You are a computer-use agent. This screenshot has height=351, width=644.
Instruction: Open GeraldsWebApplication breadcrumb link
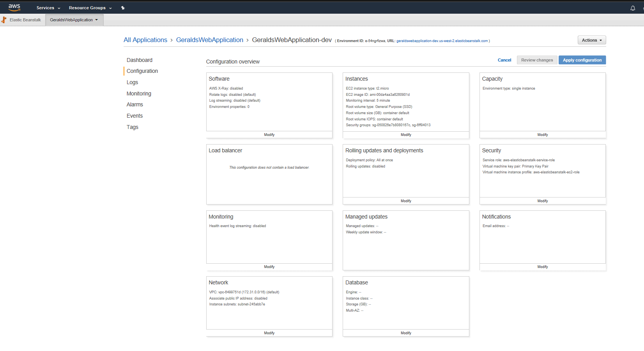click(x=210, y=40)
